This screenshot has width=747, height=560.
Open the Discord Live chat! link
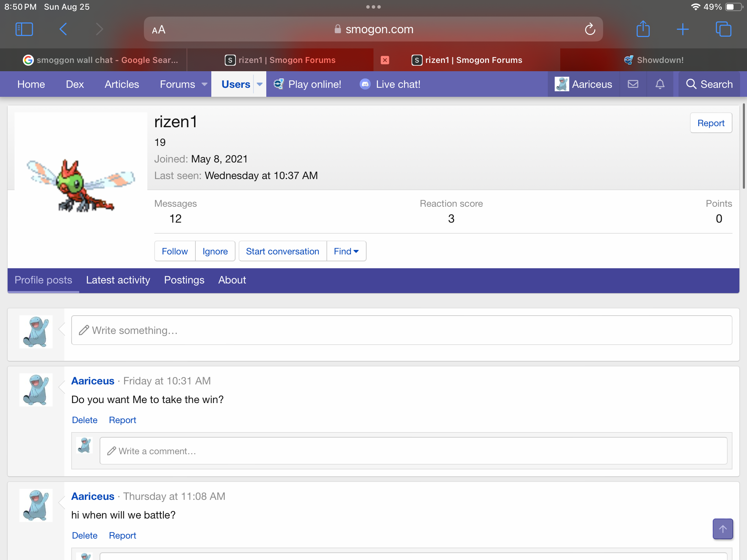pyautogui.click(x=390, y=84)
